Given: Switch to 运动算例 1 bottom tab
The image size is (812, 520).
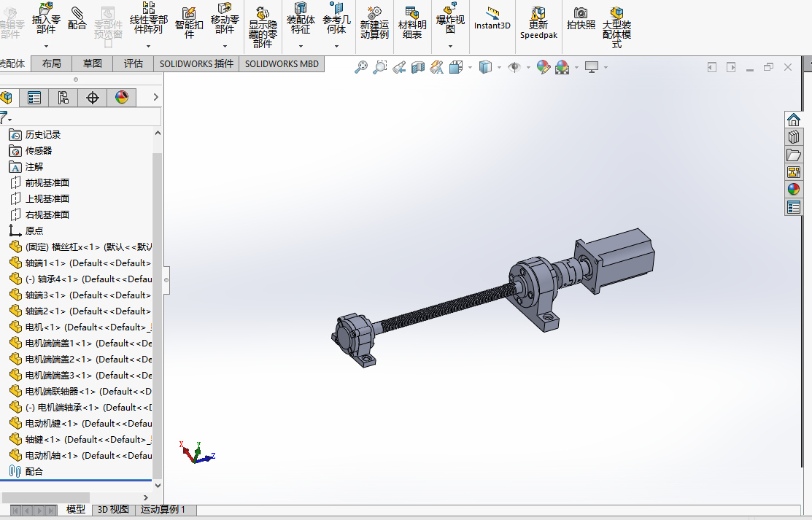Looking at the screenshot, I should (x=163, y=510).
